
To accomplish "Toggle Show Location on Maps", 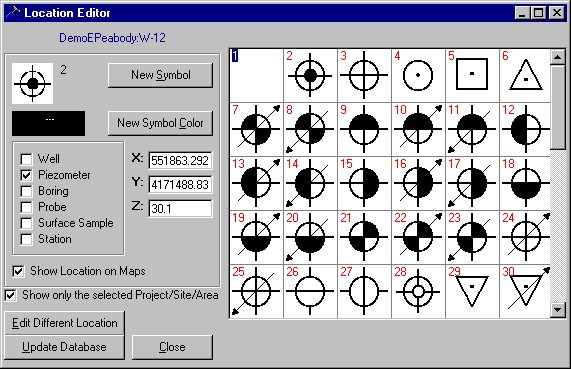I will click(x=18, y=271).
